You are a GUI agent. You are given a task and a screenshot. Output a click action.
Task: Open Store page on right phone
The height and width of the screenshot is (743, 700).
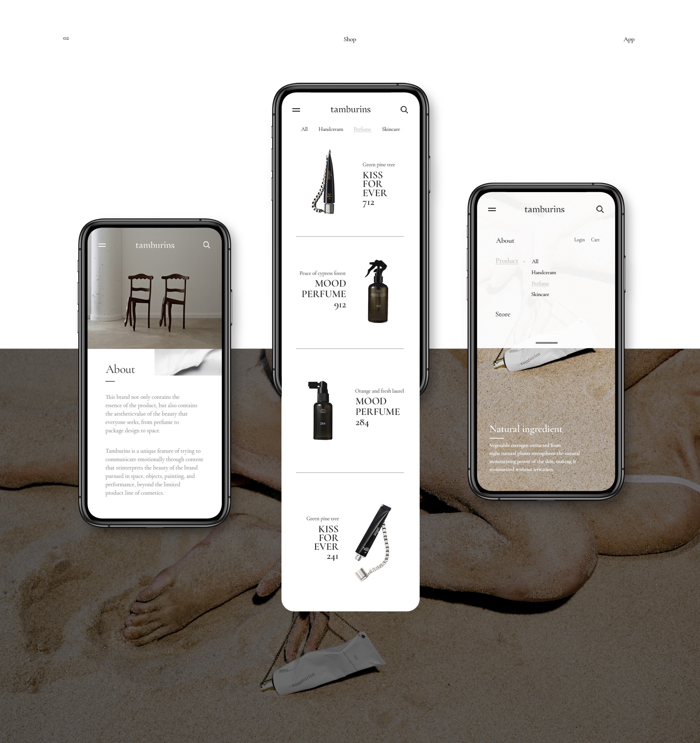coord(503,314)
